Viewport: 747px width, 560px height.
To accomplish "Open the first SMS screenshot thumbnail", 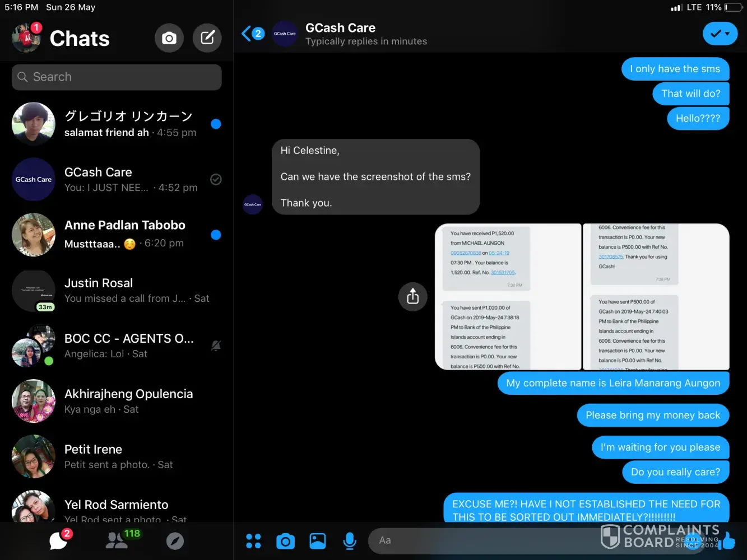I will (508, 297).
